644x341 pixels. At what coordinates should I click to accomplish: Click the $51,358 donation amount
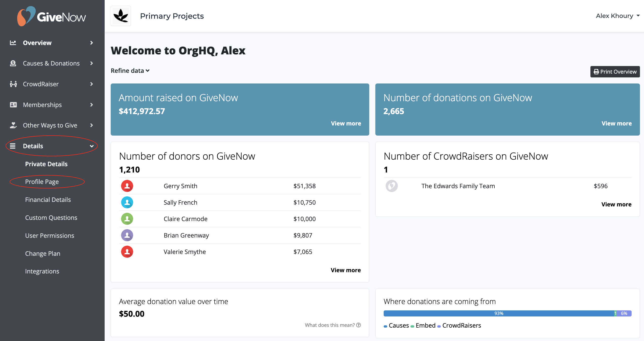(305, 186)
